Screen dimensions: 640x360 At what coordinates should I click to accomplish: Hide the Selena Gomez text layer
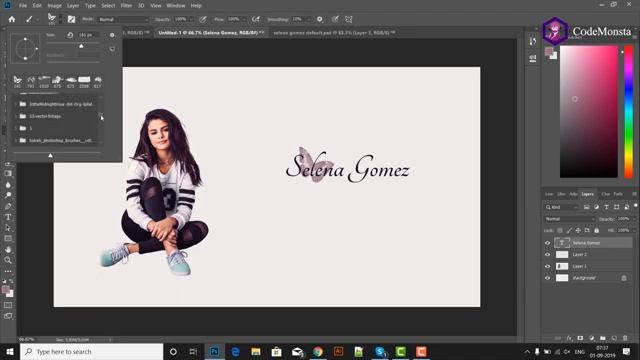pos(547,243)
